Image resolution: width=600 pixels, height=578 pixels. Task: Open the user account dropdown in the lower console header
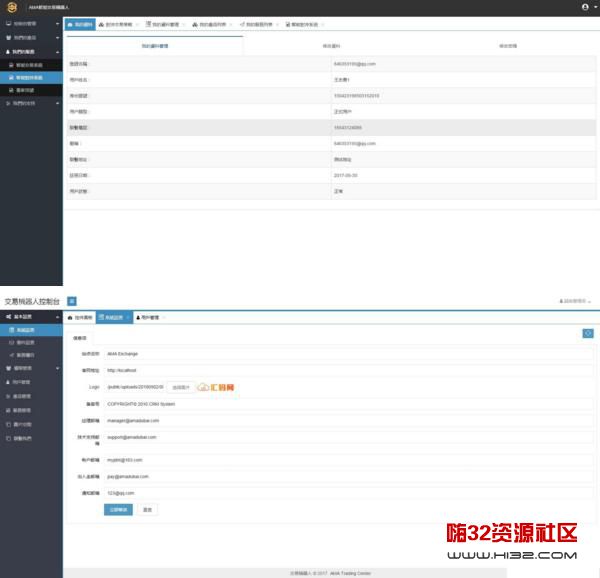point(574,301)
